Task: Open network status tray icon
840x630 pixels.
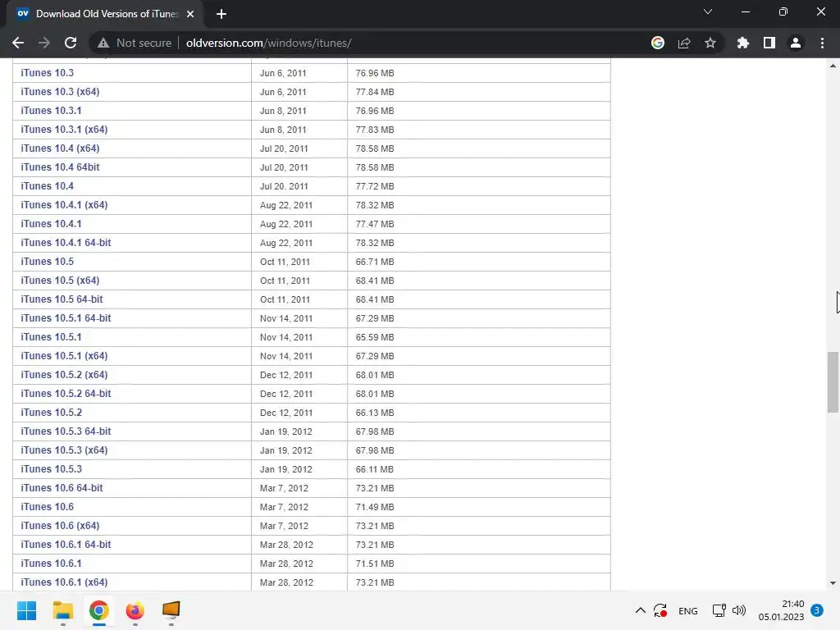Action: coord(719,610)
